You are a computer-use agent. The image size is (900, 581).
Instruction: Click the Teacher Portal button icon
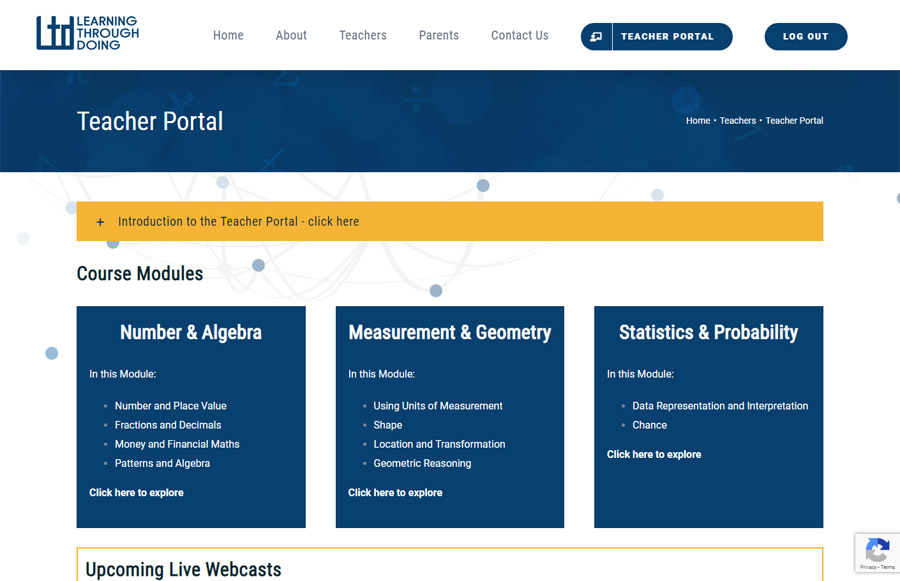click(597, 37)
